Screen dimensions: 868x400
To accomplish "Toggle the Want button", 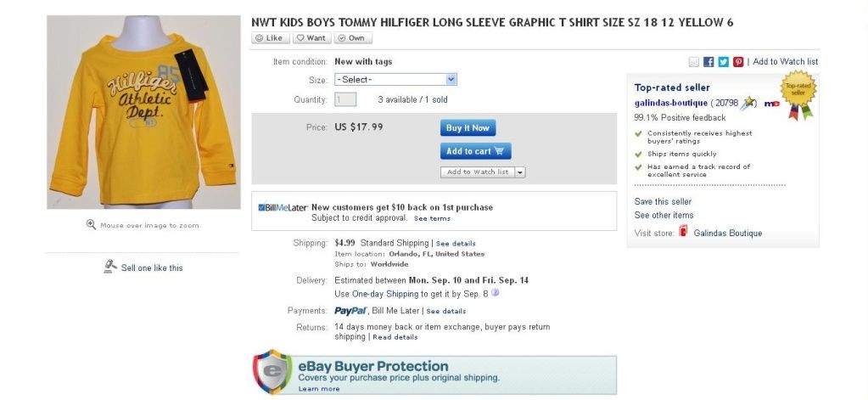I will pyautogui.click(x=312, y=38).
